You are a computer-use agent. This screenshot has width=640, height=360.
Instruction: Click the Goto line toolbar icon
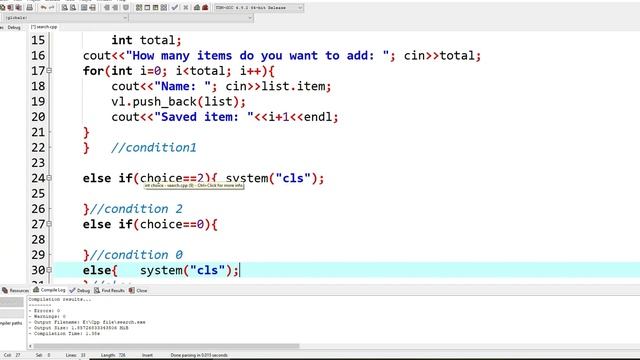click(x=93, y=8)
